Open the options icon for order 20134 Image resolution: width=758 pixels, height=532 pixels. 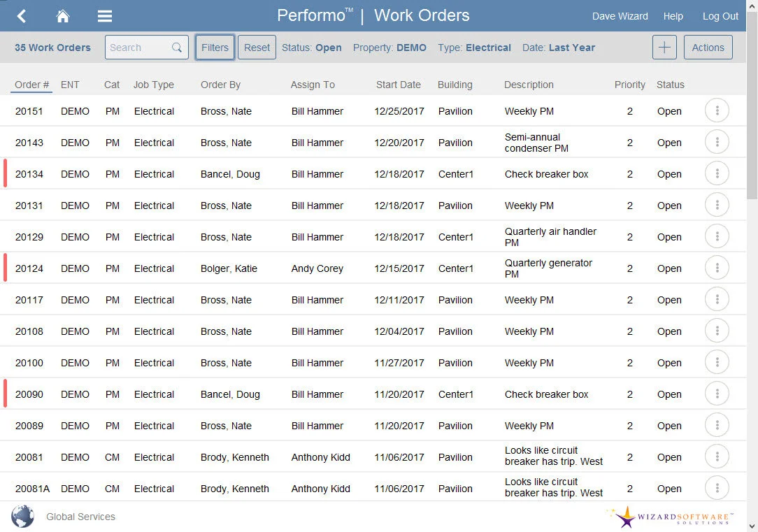pyautogui.click(x=717, y=173)
